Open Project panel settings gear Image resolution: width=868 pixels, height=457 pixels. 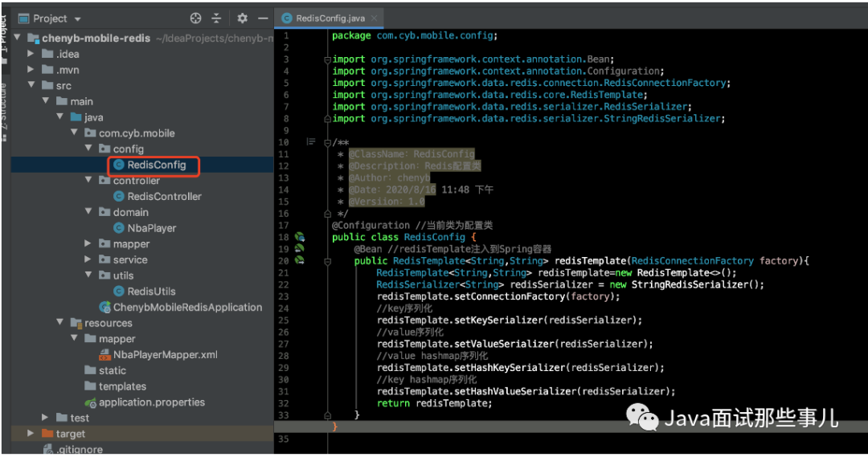[242, 18]
